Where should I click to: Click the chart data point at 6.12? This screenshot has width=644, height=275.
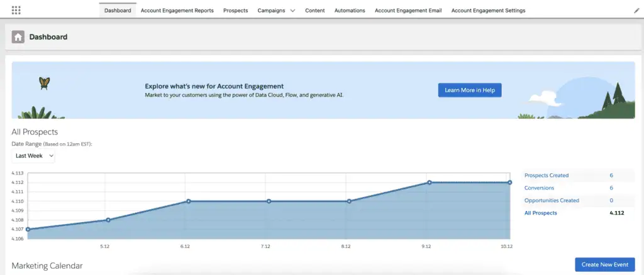[189, 202]
